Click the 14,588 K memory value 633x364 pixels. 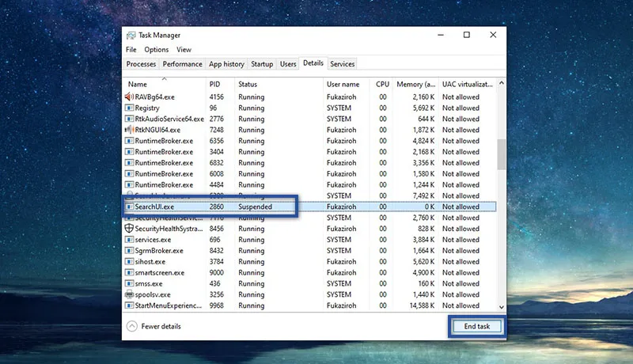[422, 305]
